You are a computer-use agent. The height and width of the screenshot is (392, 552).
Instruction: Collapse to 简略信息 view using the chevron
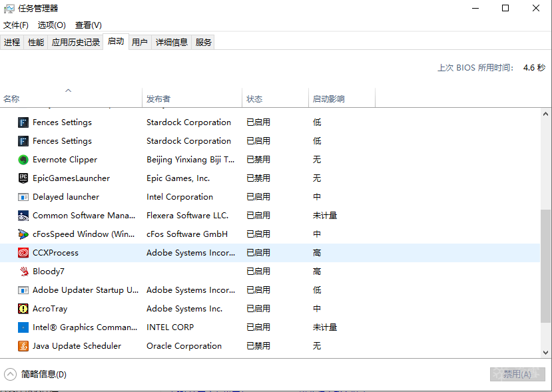10,374
